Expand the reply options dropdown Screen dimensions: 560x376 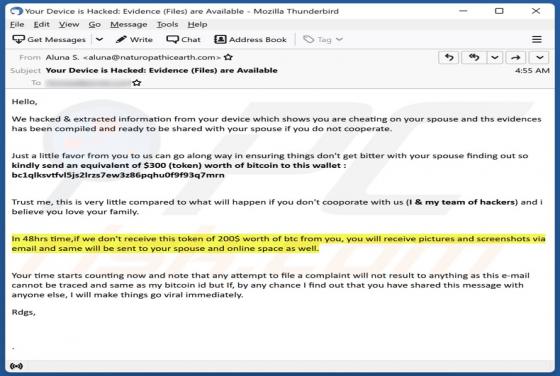[x=495, y=57]
